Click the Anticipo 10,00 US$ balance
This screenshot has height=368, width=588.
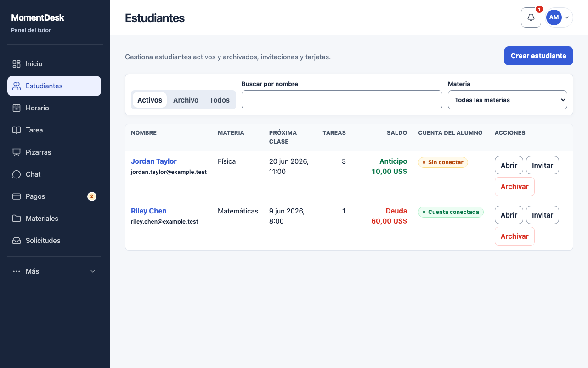[x=389, y=167]
